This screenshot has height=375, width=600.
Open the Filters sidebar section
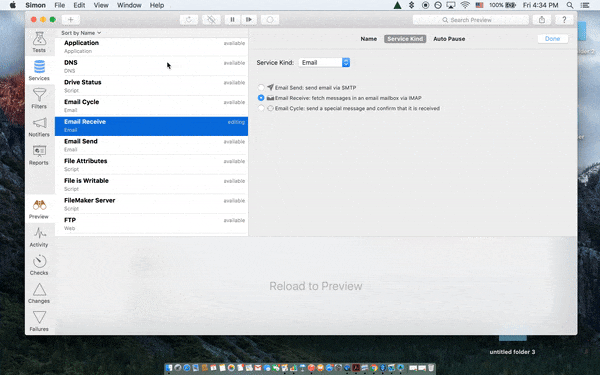[x=39, y=98]
